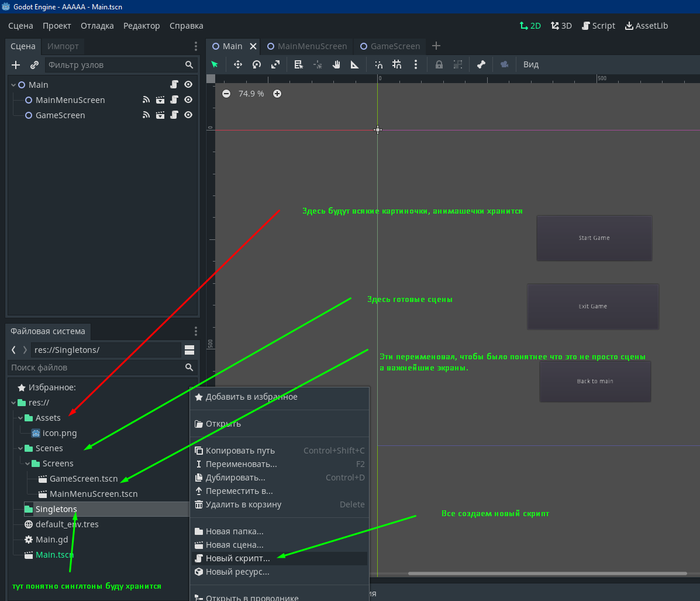Image resolution: width=700 pixels, height=601 pixels.
Task: Switch to the Script workspace
Action: 597,26
